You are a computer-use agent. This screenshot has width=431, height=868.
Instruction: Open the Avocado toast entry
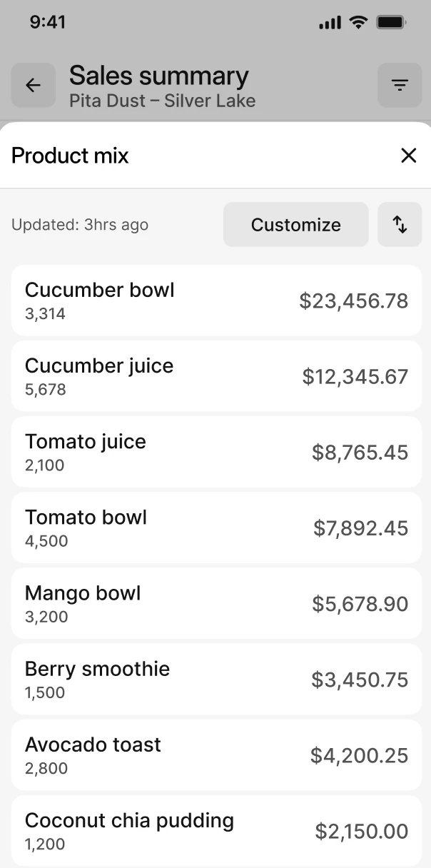[x=216, y=755]
